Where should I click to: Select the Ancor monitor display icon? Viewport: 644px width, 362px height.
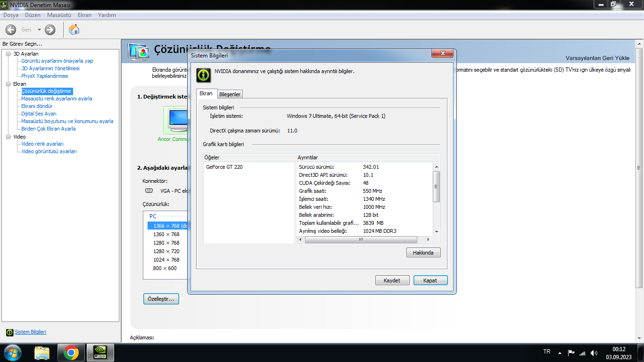(x=176, y=120)
